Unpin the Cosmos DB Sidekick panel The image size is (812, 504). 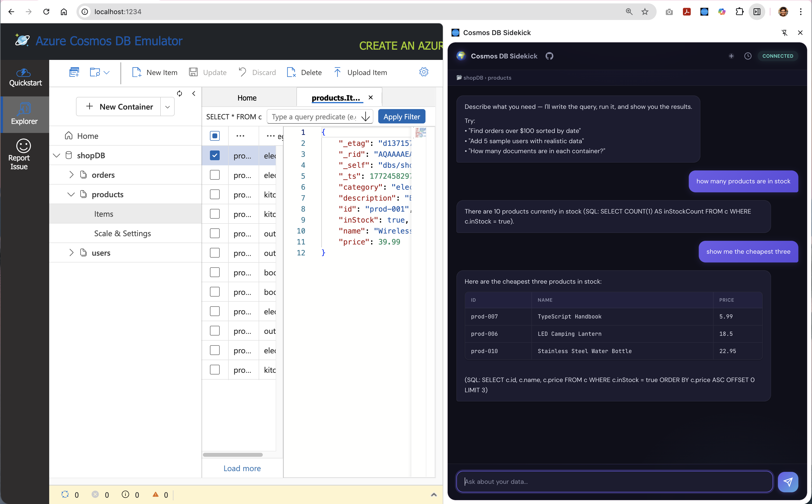(x=785, y=33)
